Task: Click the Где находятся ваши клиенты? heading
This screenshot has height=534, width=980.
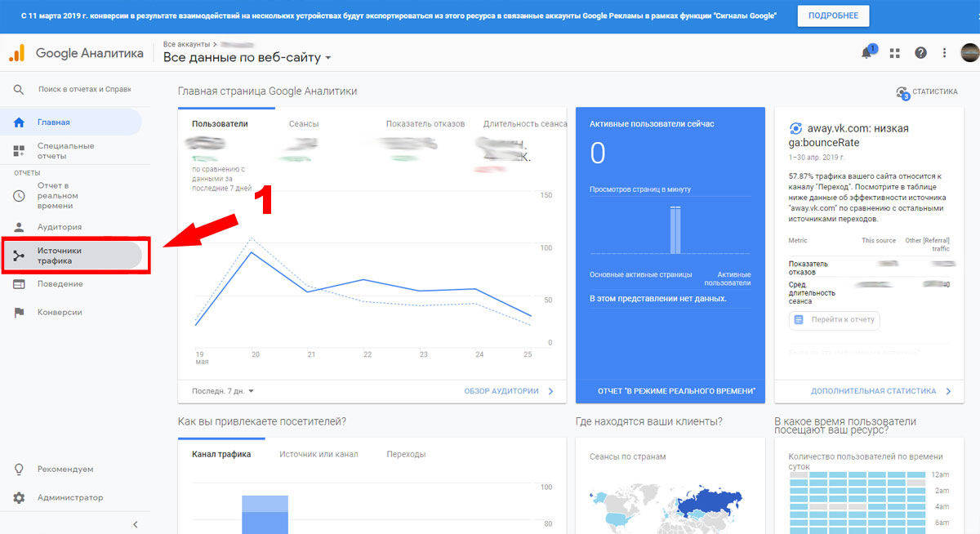Action: click(648, 422)
